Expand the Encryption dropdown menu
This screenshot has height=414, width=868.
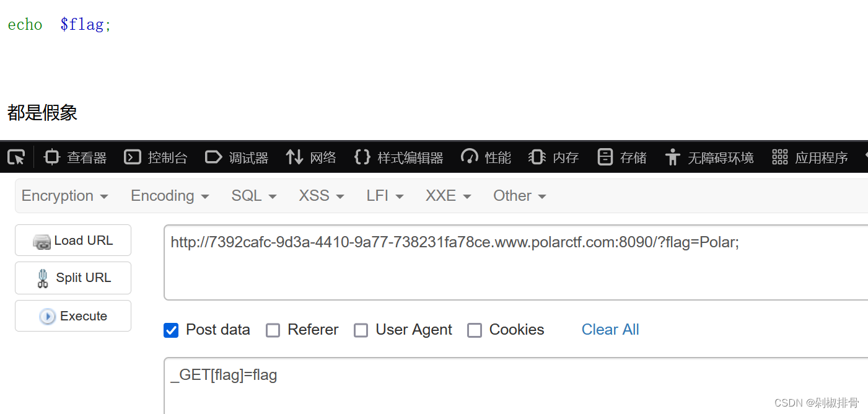pyautogui.click(x=65, y=196)
